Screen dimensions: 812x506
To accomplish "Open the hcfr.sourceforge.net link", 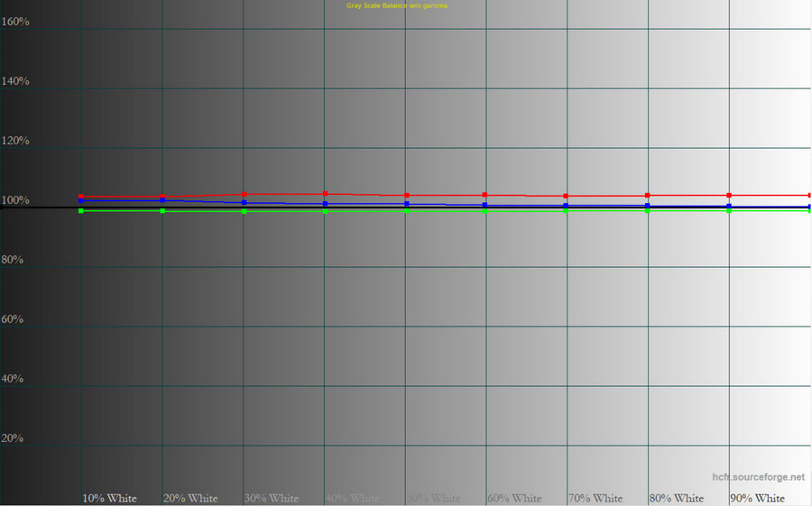I will point(758,476).
